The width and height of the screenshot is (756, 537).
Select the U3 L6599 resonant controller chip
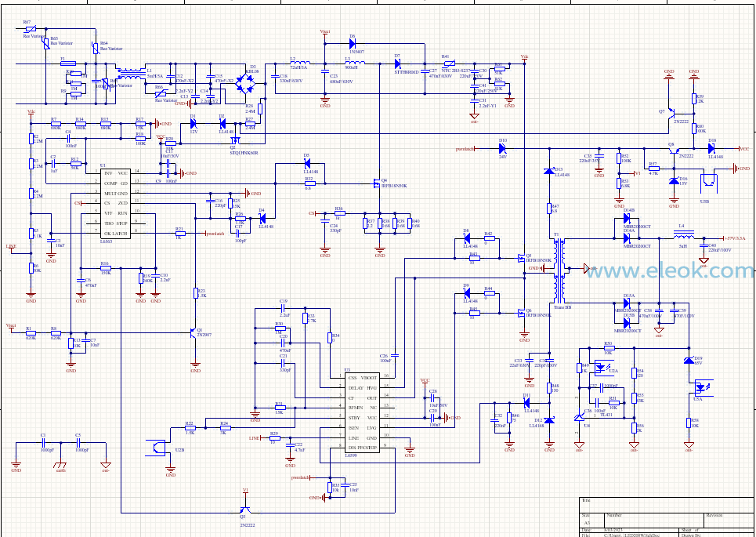click(362, 412)
